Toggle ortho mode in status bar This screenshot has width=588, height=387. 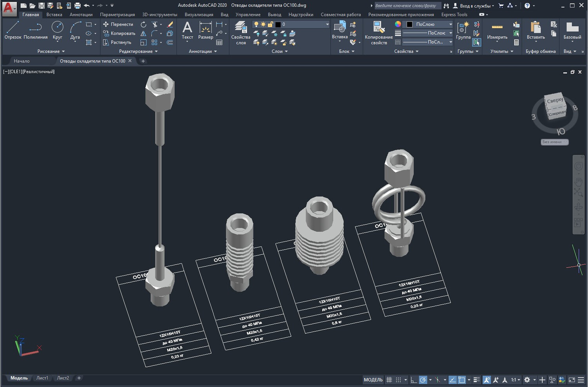click(x=414, y=380)
